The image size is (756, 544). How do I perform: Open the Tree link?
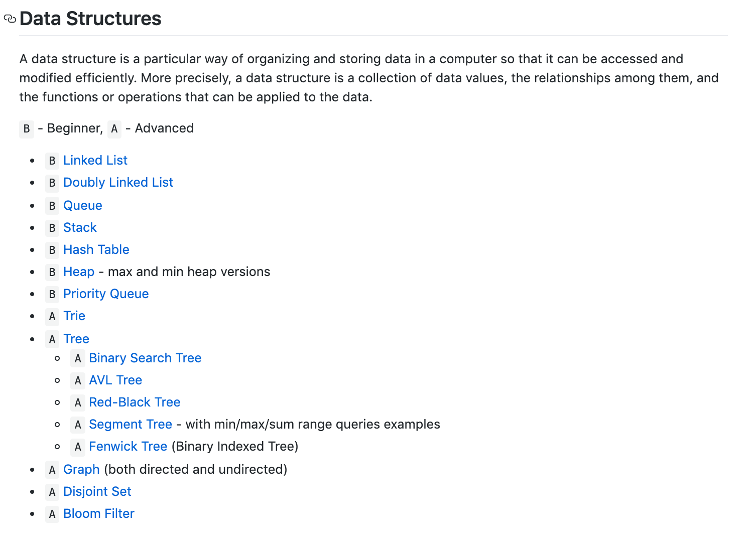click(76, 339)
